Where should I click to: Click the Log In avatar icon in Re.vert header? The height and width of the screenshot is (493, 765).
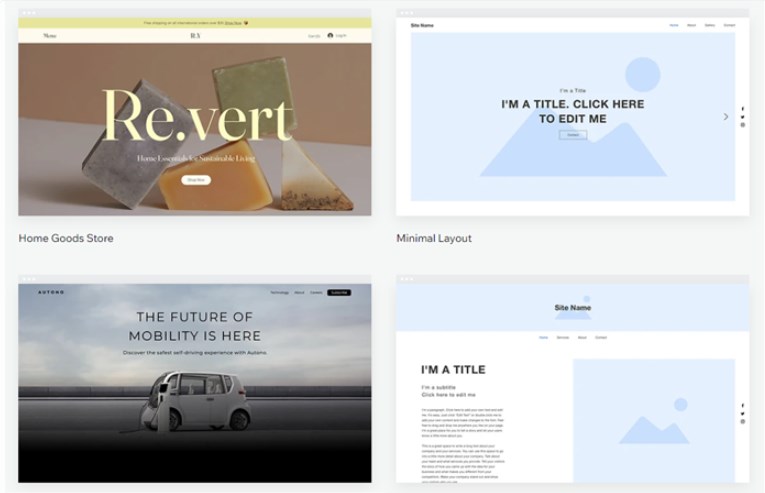[330, 36]
